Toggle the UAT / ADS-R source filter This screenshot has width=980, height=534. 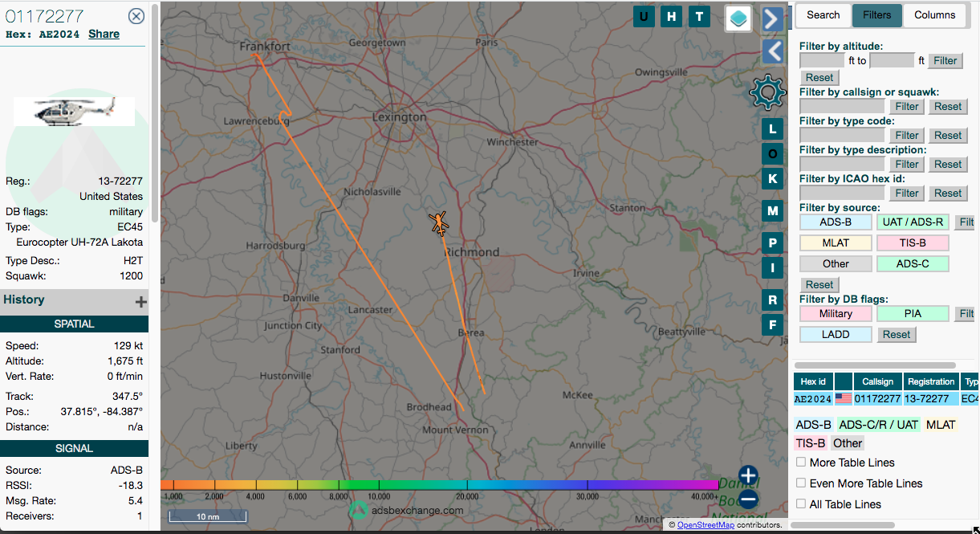[913, 222]
